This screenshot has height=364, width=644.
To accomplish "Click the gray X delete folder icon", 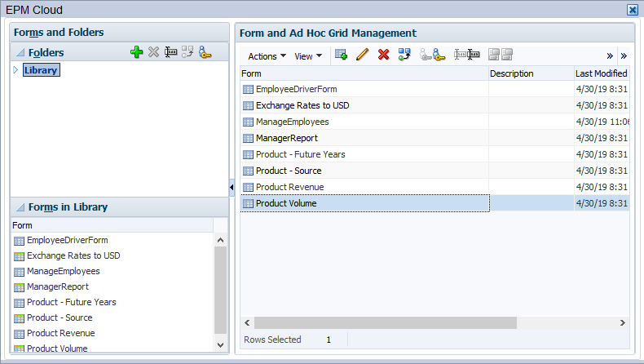I will point(153,52).
